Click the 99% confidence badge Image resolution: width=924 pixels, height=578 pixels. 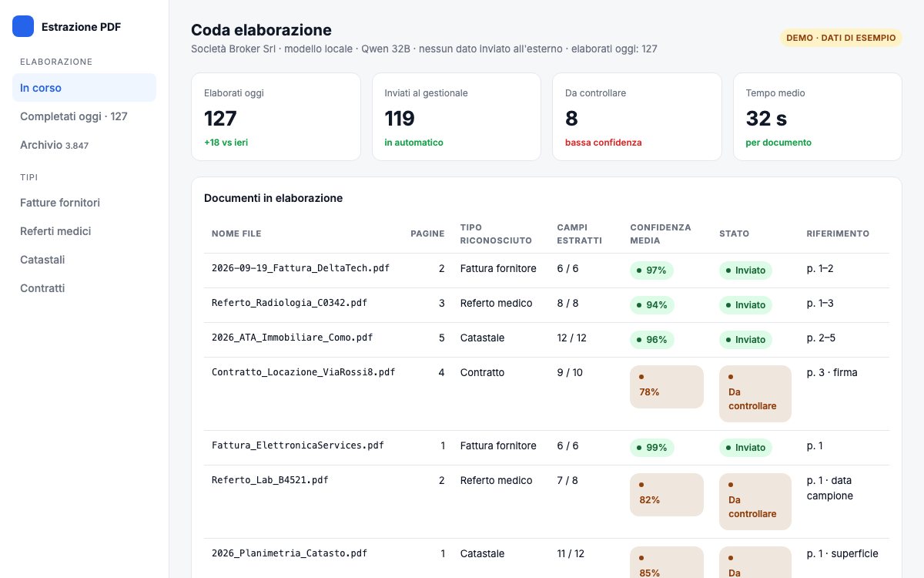click(x=652, y=448)
